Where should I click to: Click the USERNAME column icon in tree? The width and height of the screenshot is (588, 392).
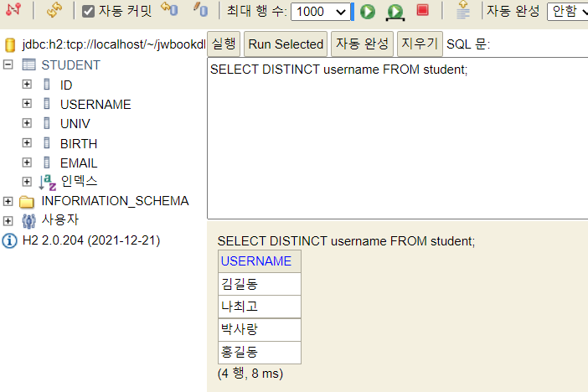47,104
